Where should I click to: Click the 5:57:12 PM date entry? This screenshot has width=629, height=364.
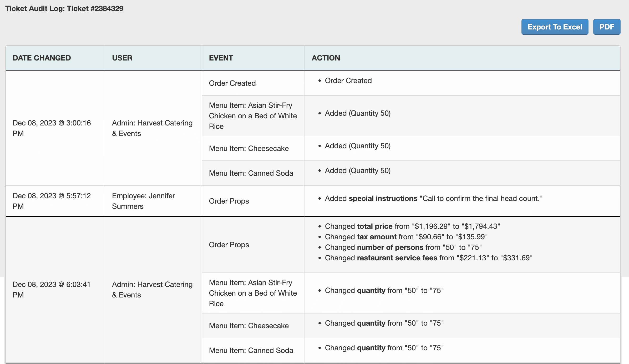52,201
